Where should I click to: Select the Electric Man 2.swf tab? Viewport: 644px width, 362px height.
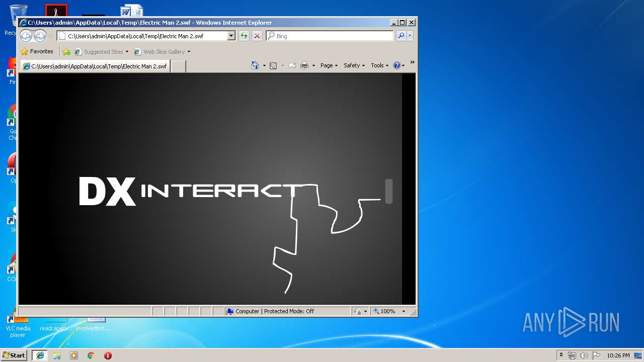(95, 66)
